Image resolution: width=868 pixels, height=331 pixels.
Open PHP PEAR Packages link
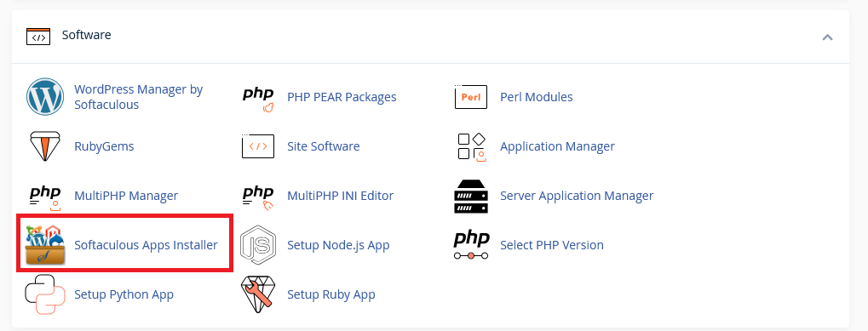pos(342,97)
